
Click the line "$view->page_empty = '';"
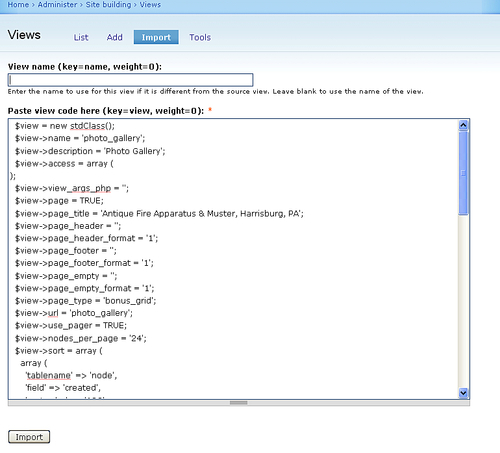click(x=66, y=276)
